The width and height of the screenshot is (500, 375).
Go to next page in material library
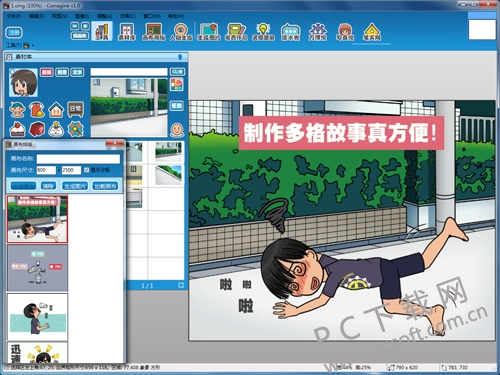181,285
